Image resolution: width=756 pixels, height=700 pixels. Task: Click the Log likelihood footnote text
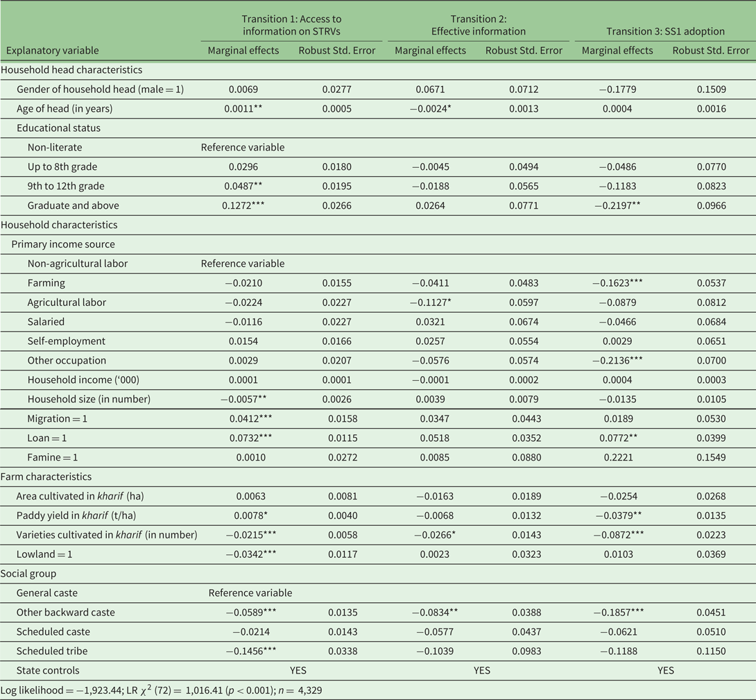[162, 690]
